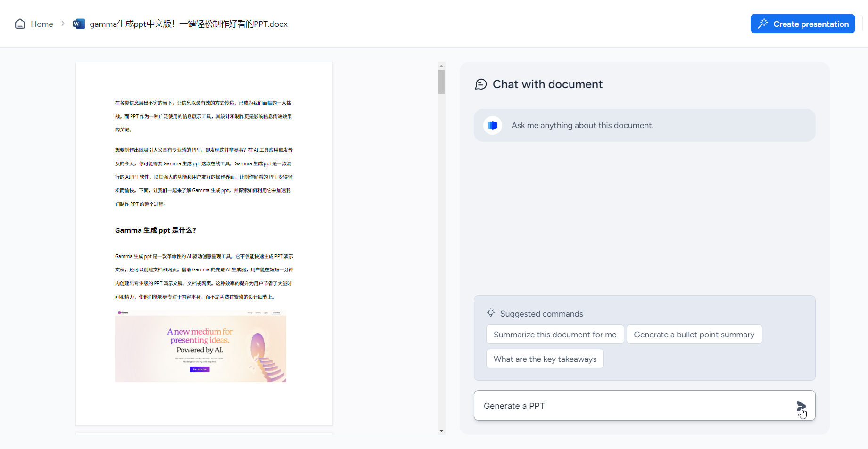The width and height of the screenshot is (868, 449).
Task: Click the scrollbar up arrow
Action: (x=441, y=65)
